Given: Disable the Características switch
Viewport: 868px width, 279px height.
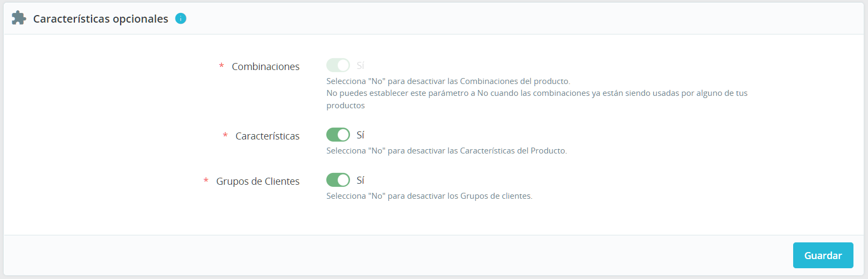Looking at the screenshot, I should (338, 135).
